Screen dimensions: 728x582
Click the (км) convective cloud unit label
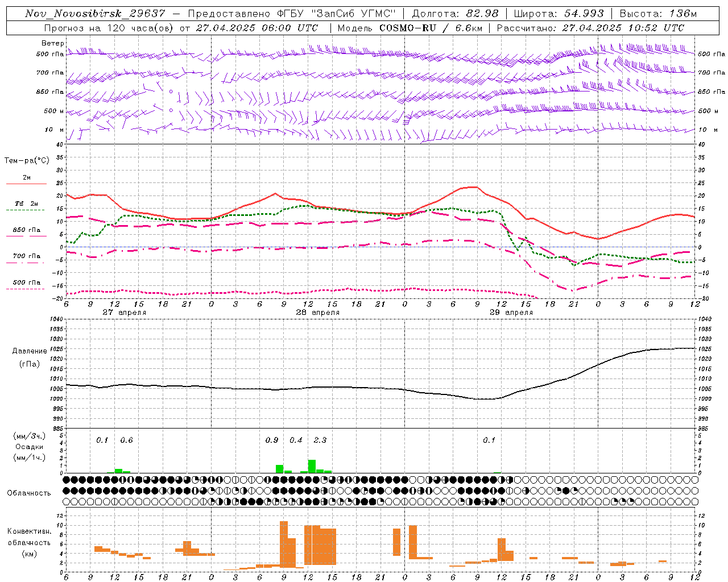tap(30, 554)
